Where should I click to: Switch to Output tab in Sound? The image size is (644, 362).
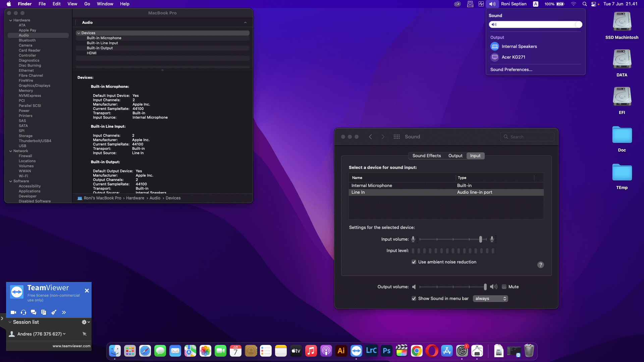[x=455, y=156]
